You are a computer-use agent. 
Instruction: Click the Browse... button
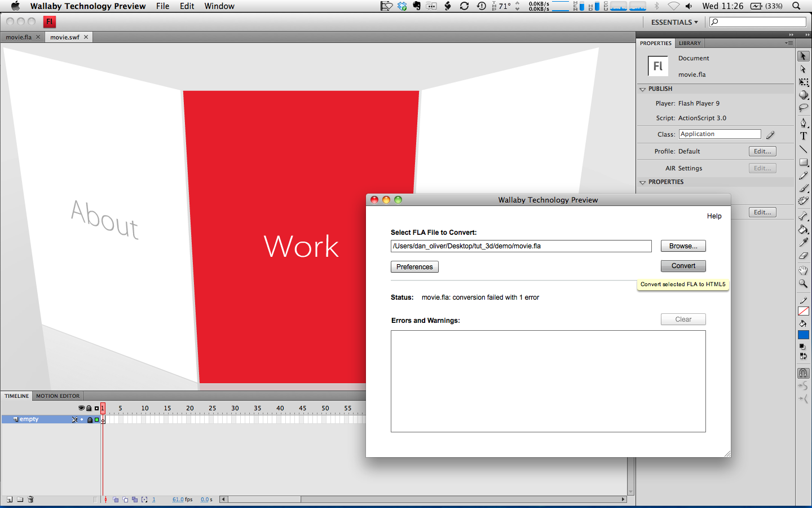(683, 246)
